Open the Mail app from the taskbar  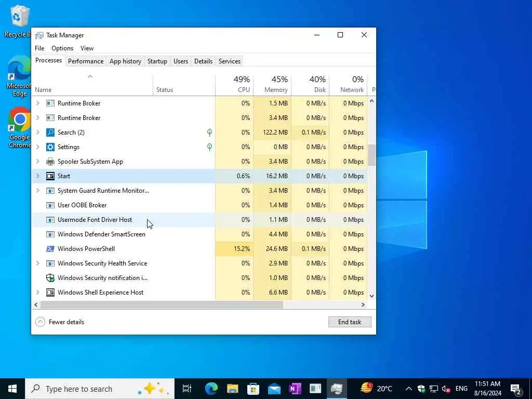tap(274, 389)
